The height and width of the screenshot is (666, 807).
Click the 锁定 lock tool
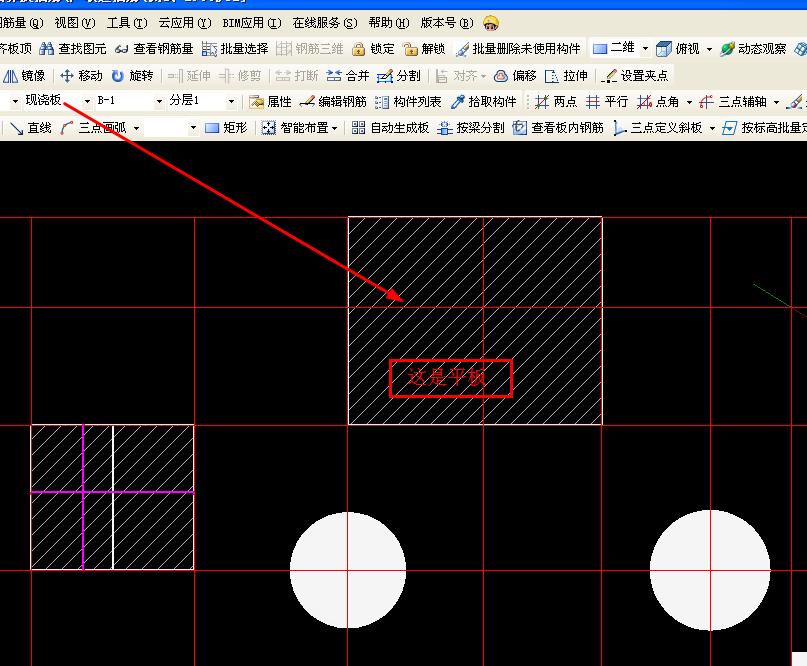pos(373,49)
